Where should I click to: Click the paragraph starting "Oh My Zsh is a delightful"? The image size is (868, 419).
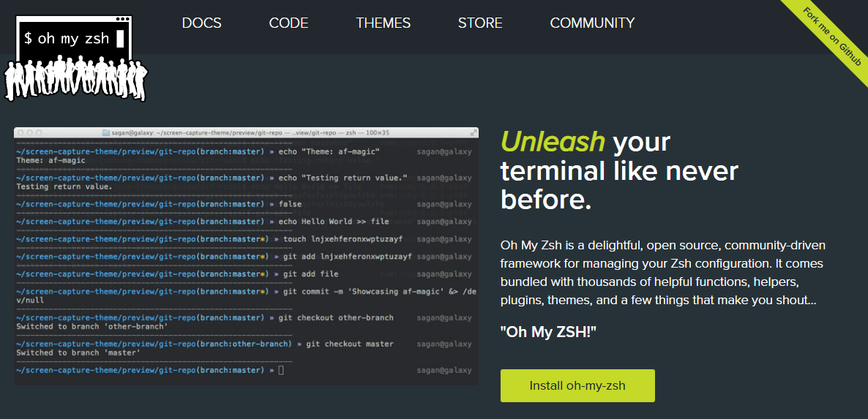coord(662,273)
